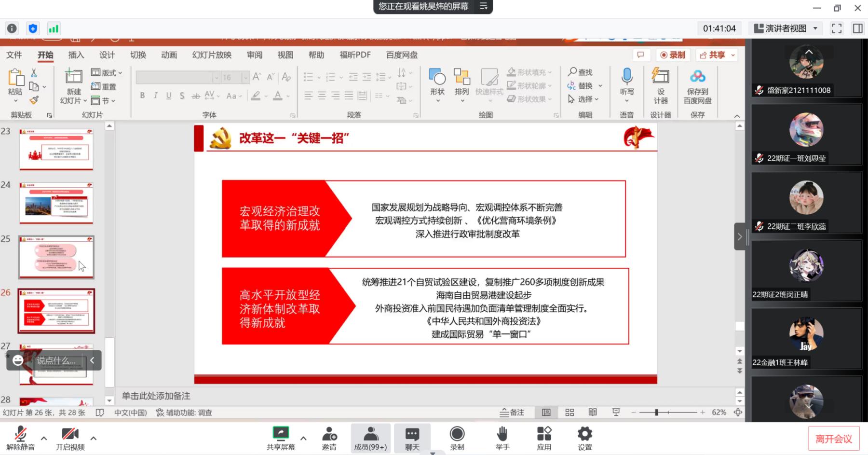Image resolution: width=868 pixels, height=455 pixels.
Task: Expand audio options arrow beside Unmute
Action: tap(44, 438)
